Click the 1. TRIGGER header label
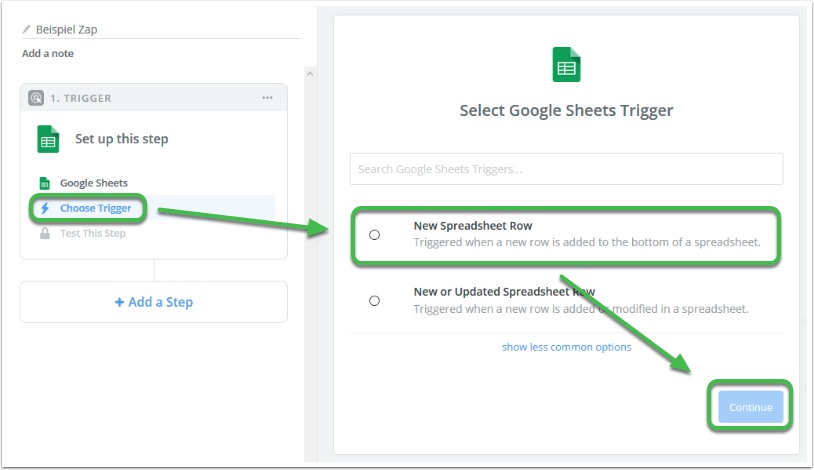814x470 pixels. [x=80, y=98]
